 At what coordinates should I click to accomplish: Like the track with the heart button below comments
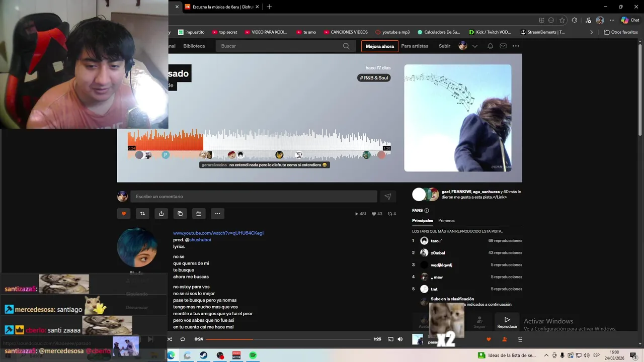124,214
